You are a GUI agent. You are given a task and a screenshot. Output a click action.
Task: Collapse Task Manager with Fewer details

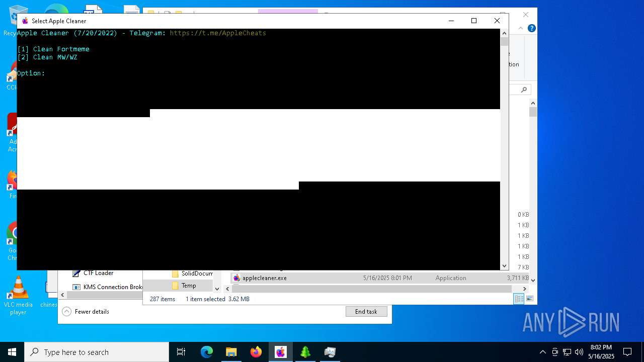86,312
